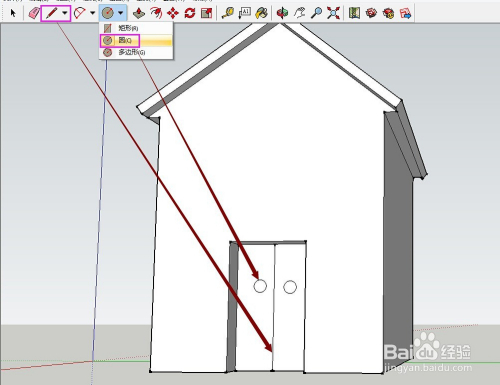The width and height of the screenshot is (500, 385).
Task: Activate the Tape Measure tool
Action: coord(228,13)
